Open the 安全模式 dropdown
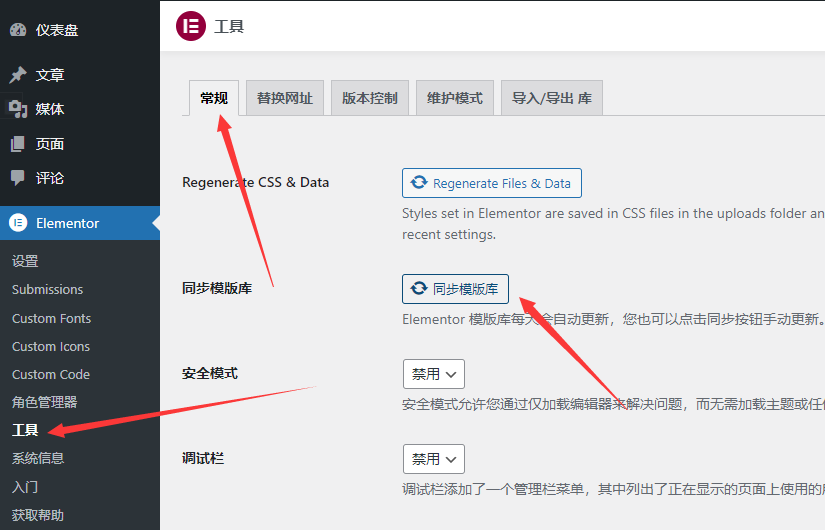The width and height of the screenshot is (825, 530). [434, 374]
